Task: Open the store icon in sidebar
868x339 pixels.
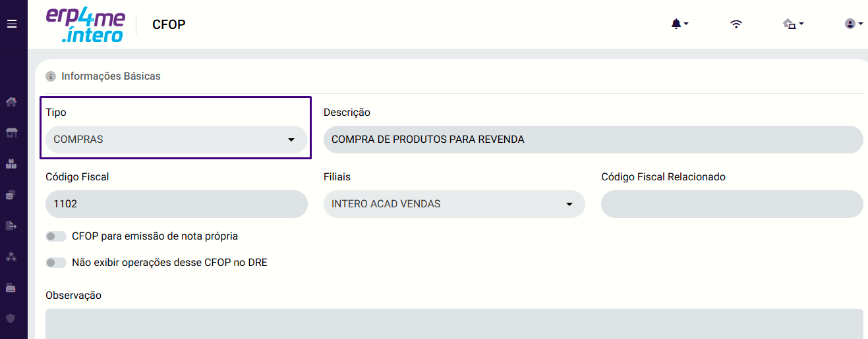Action: (11, 133)
